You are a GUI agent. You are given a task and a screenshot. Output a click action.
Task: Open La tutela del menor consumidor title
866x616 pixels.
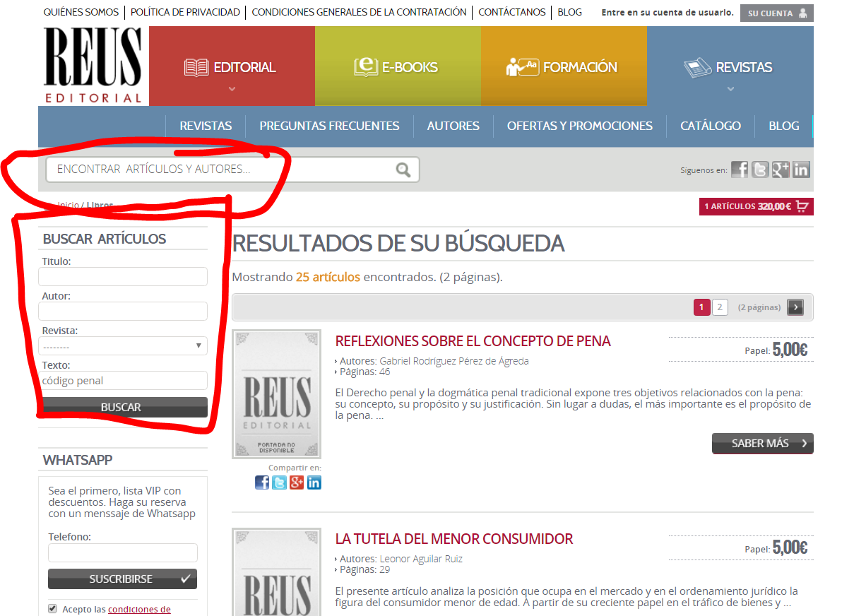tap(453, 539)
